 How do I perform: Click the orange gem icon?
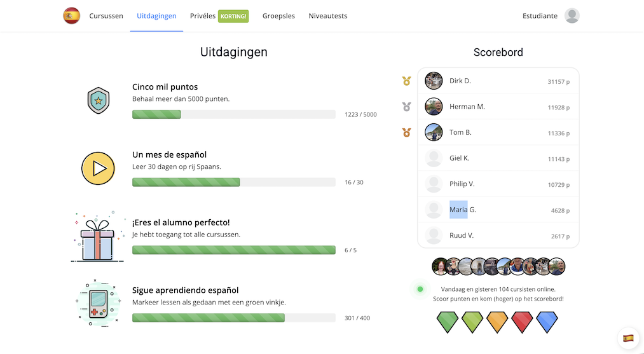tap(497, 322)
